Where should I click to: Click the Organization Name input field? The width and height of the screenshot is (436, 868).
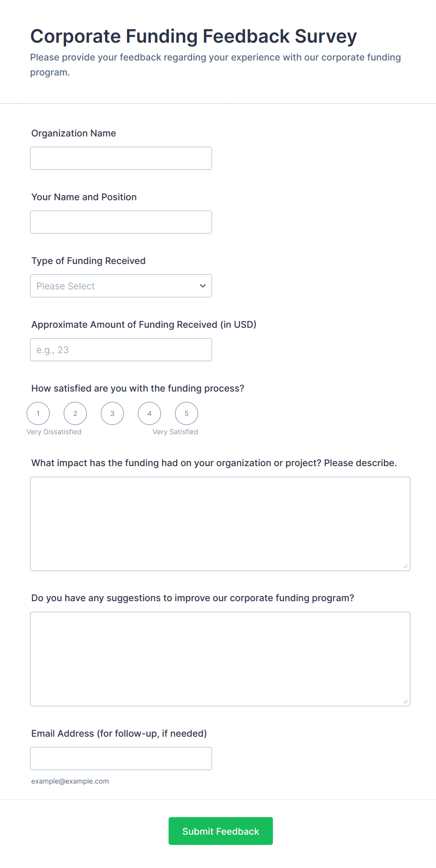tap(121, 159)
